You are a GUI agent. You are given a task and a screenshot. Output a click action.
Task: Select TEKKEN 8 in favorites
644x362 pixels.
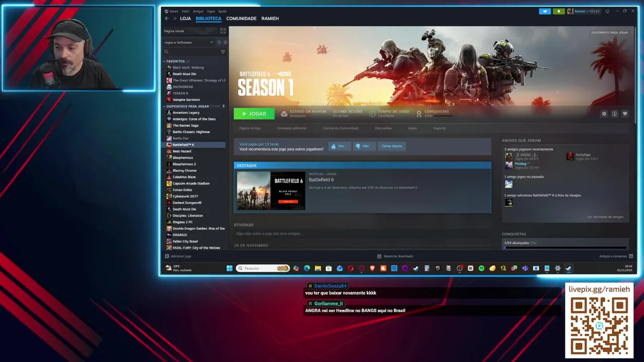point(180,93)
